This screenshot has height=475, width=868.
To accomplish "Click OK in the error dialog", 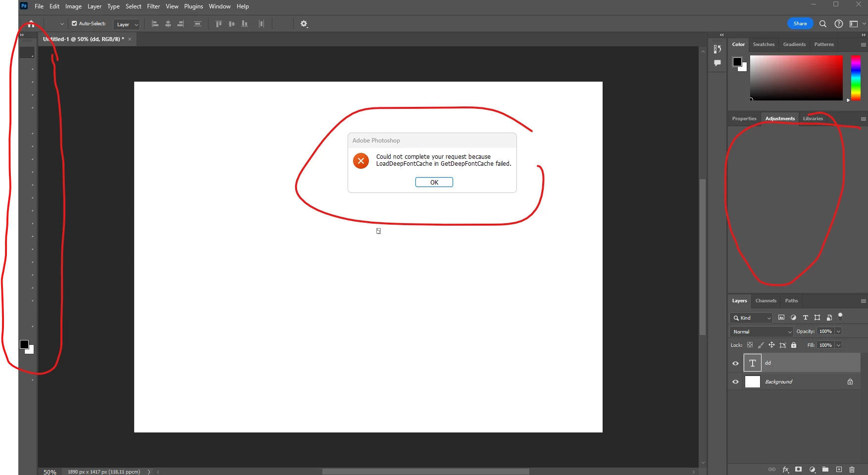I will 434,182.
